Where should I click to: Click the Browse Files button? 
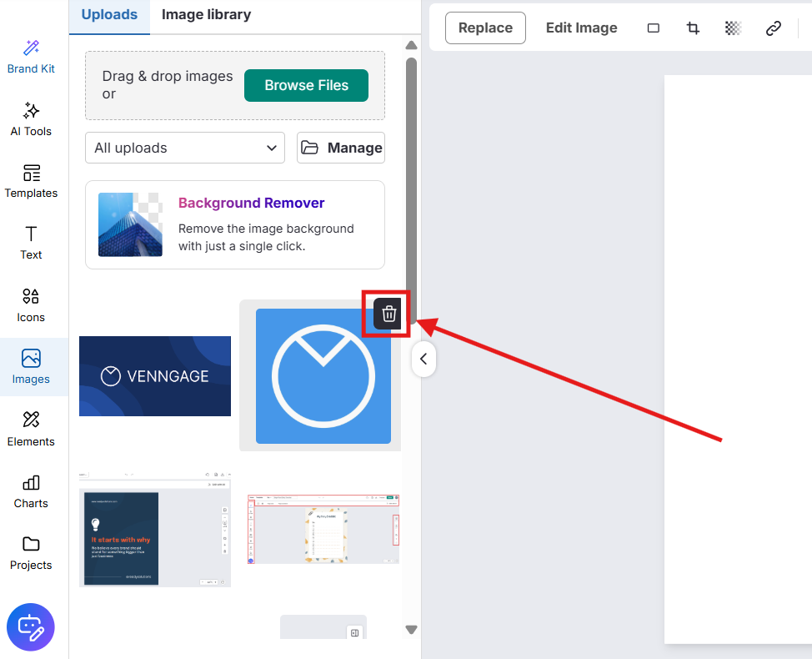tap(306, 85)
